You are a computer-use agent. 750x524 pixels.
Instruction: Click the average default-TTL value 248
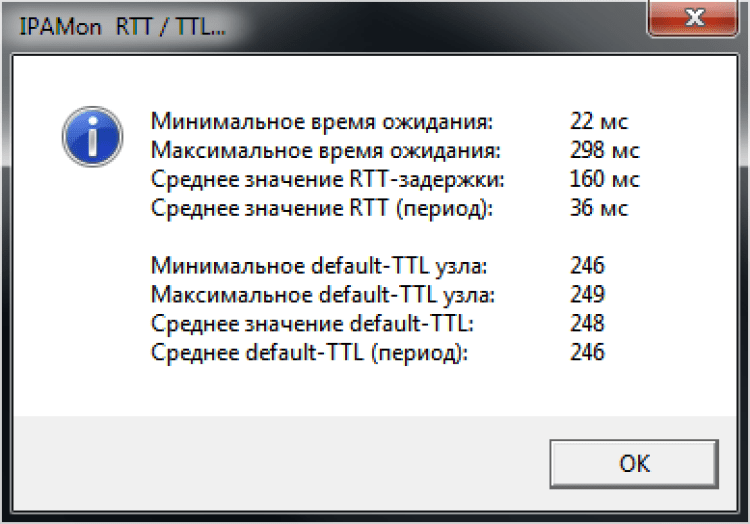587,324
